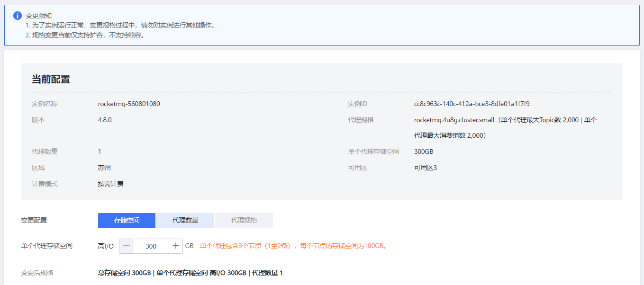644x285 pixels.
Task: Click the storage size field showing 300
Action: click(x=151, y=246)
